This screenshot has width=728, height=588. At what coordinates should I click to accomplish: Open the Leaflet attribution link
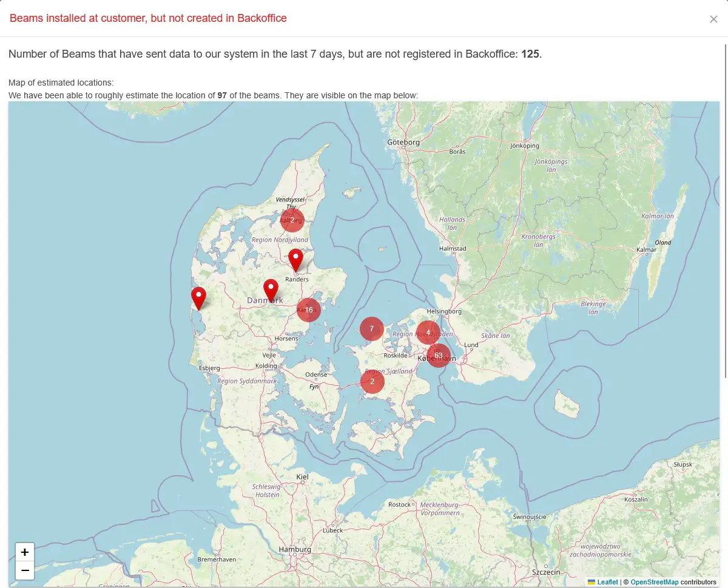click(607, 582)
